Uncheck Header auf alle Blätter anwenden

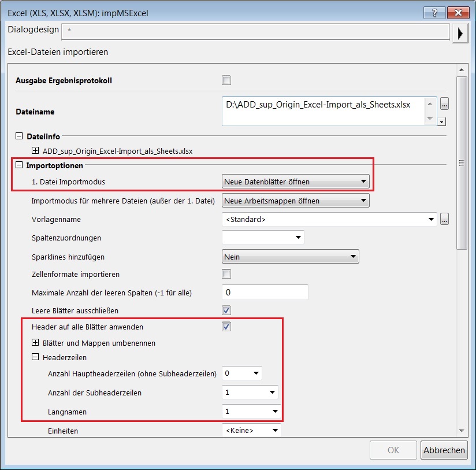[226, 327]
